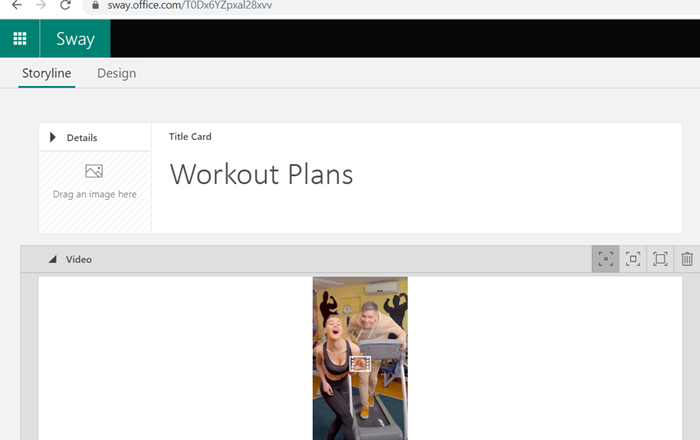The image size is (700, 440).
Task: Delete the Video card with trash icon
Action: pyautogui.click(x=687, y=259)
